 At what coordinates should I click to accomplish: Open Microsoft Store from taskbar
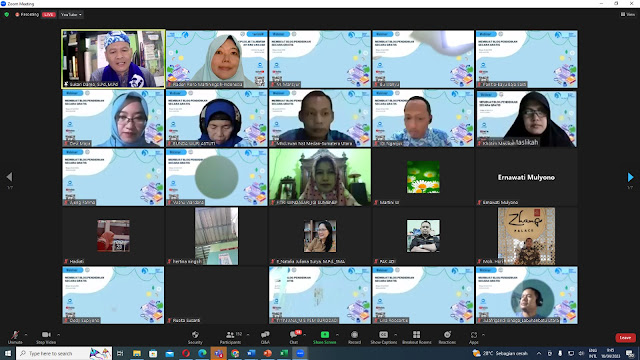pyautogui.click(x=153, y=353)
